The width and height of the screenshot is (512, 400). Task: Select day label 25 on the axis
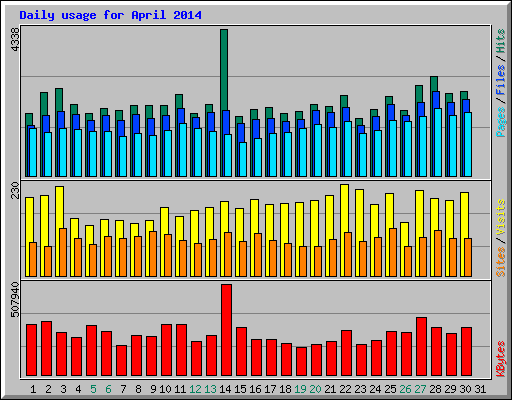point(390,389)
